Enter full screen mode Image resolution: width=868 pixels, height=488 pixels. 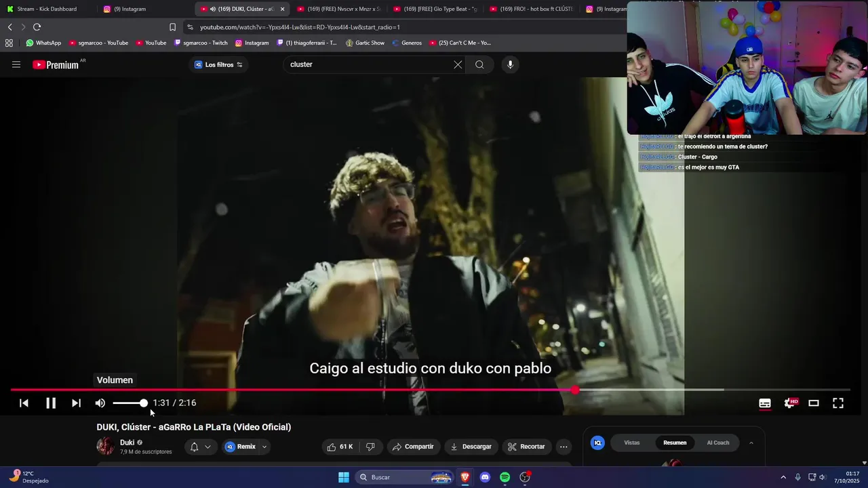(x=838, y=403)
